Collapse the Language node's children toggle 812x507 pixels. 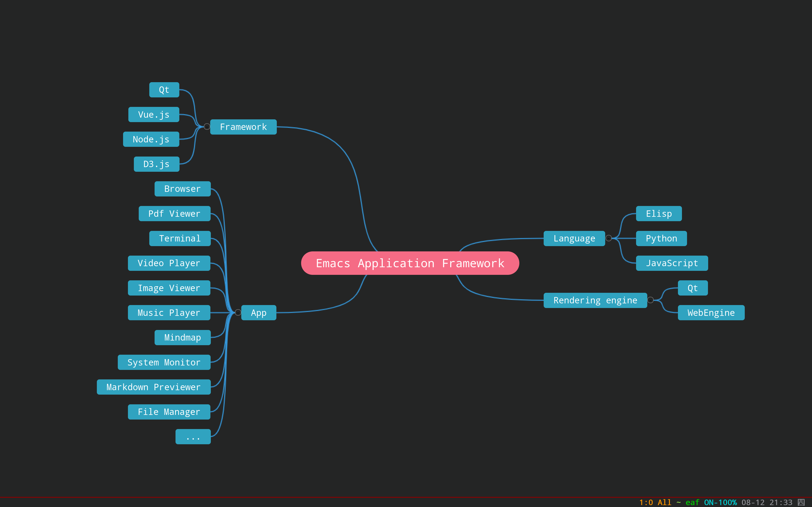[x=609, y=238]
